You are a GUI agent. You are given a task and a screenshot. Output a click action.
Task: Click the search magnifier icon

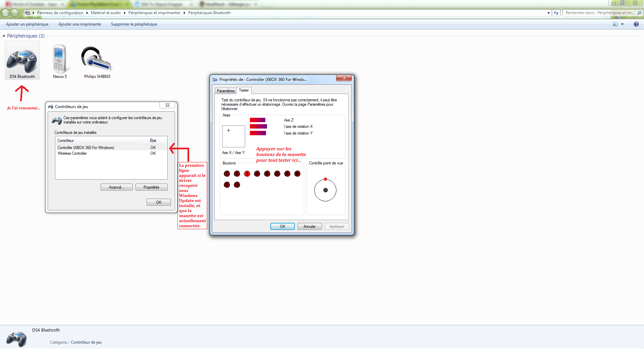click(639, 13)
